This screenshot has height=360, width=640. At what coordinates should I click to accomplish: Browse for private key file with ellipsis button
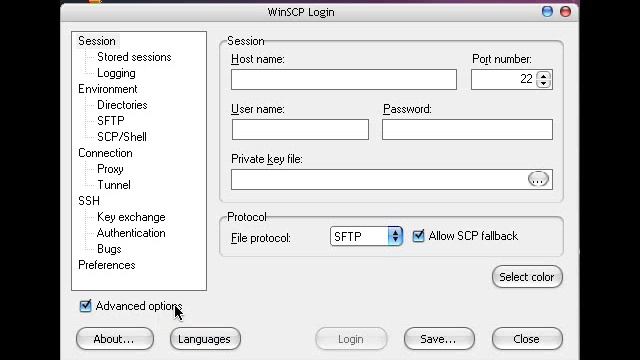coord(538,179)
